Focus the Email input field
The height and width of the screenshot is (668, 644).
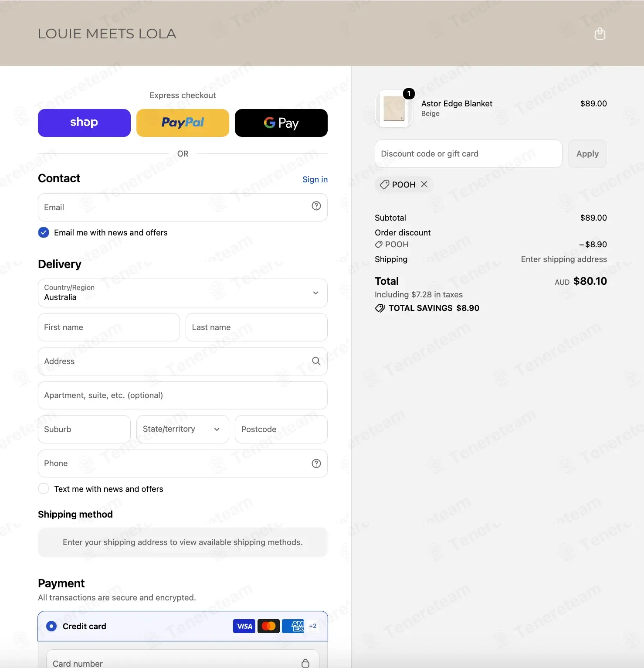point(183,207)
